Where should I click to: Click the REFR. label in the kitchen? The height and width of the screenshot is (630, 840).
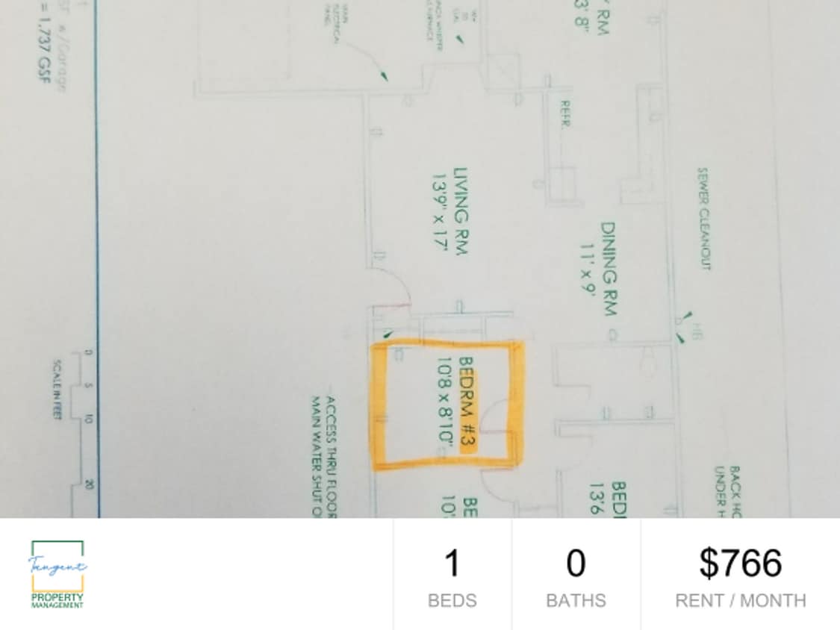(564, 113)
